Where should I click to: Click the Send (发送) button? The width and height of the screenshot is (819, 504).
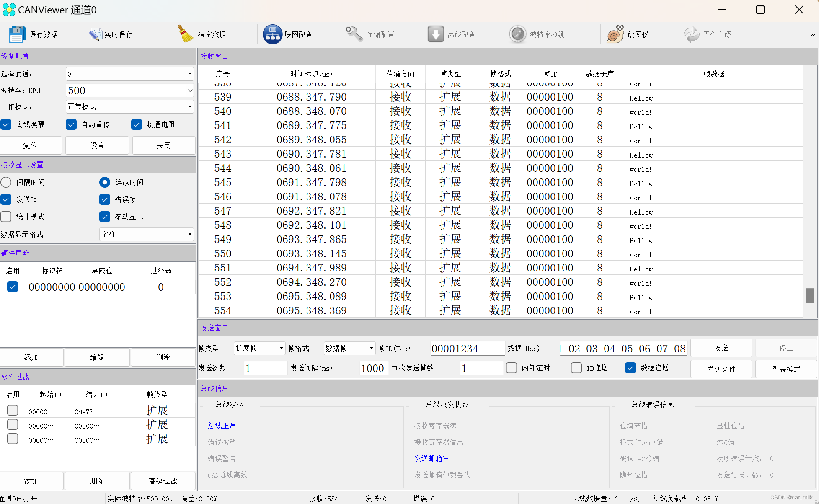point(721,348)
